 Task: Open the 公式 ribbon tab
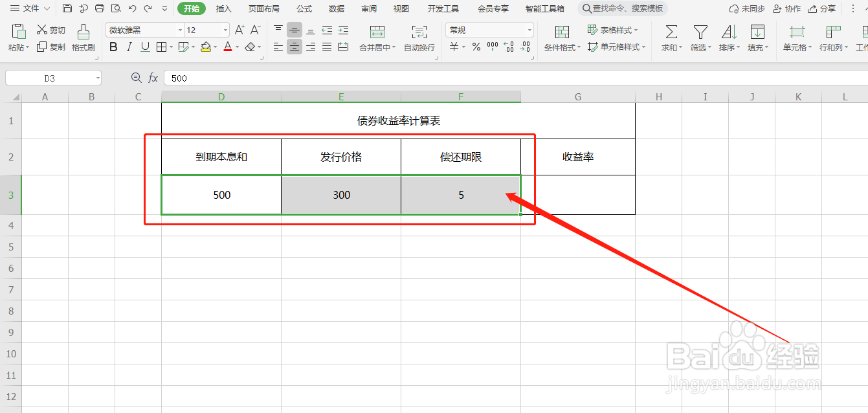point(304,8)
